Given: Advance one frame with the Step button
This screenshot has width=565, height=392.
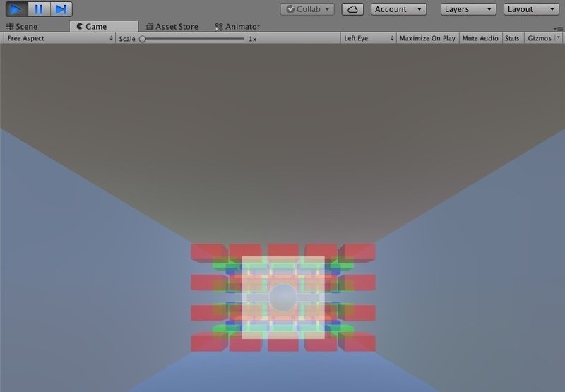Looking at the screenshot, I should [61, 9].
